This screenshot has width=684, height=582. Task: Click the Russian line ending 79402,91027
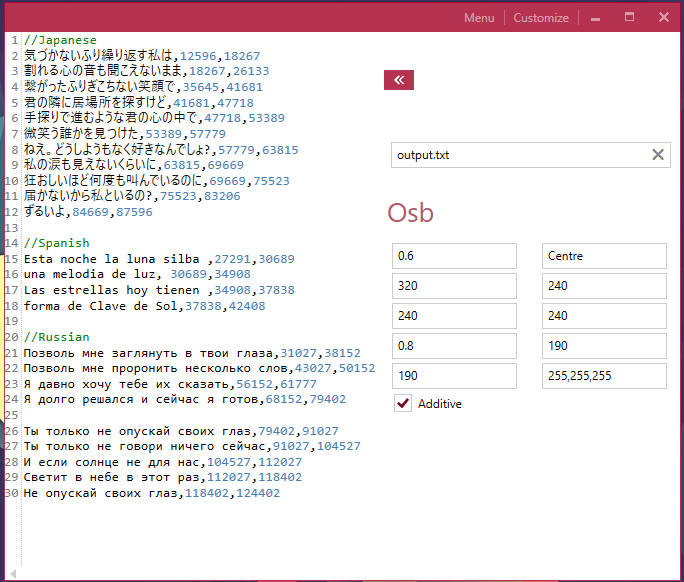(181, 431)
